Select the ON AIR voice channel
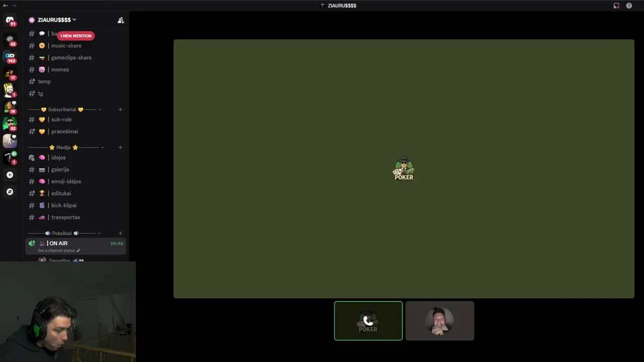 pos(75,246)
